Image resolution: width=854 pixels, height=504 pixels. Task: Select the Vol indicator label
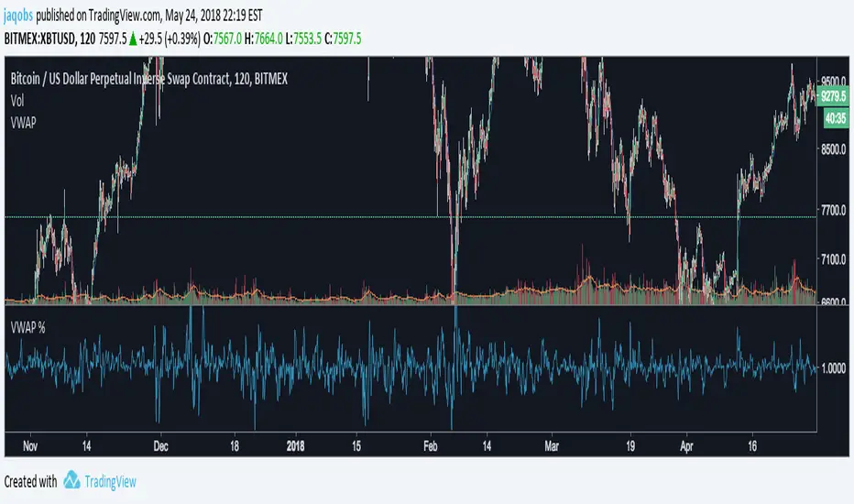[17, 101]
